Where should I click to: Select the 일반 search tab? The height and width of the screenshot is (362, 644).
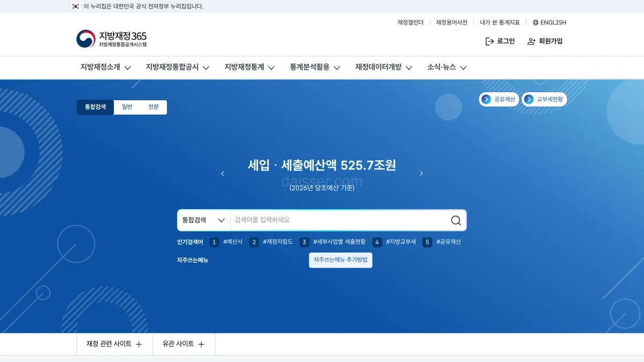coord(127,107)
